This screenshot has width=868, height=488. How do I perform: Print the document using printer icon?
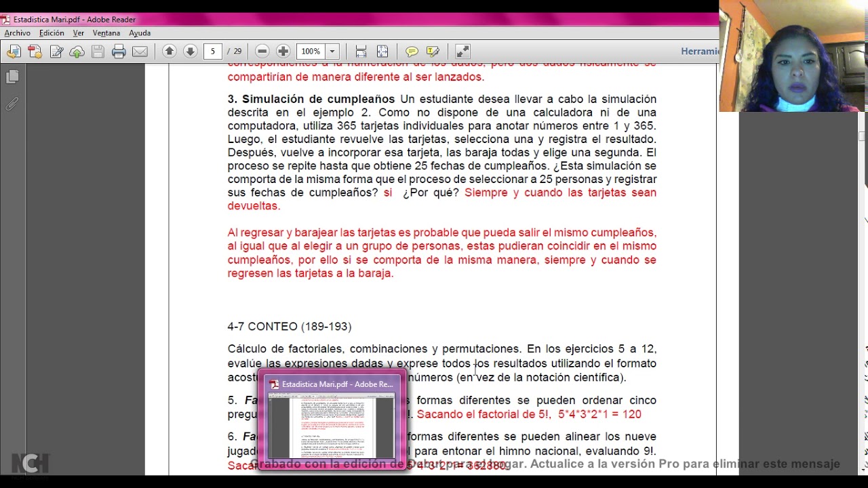[119, 52]
